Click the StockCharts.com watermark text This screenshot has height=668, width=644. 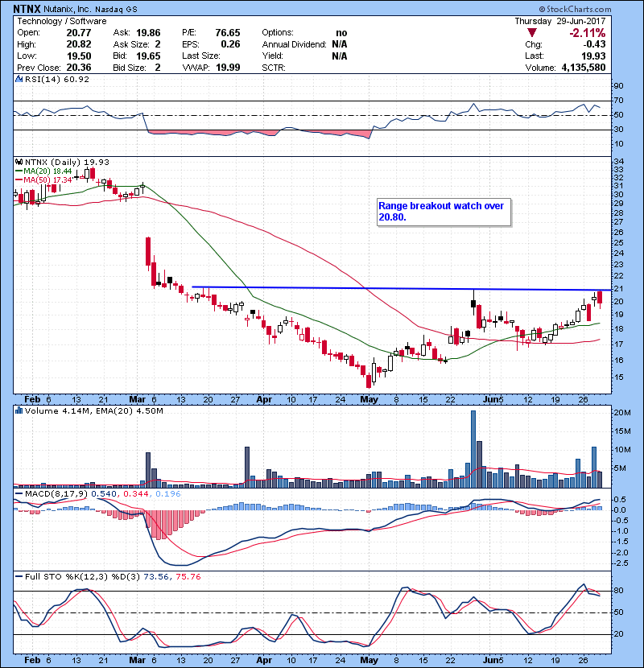[579, 9]
